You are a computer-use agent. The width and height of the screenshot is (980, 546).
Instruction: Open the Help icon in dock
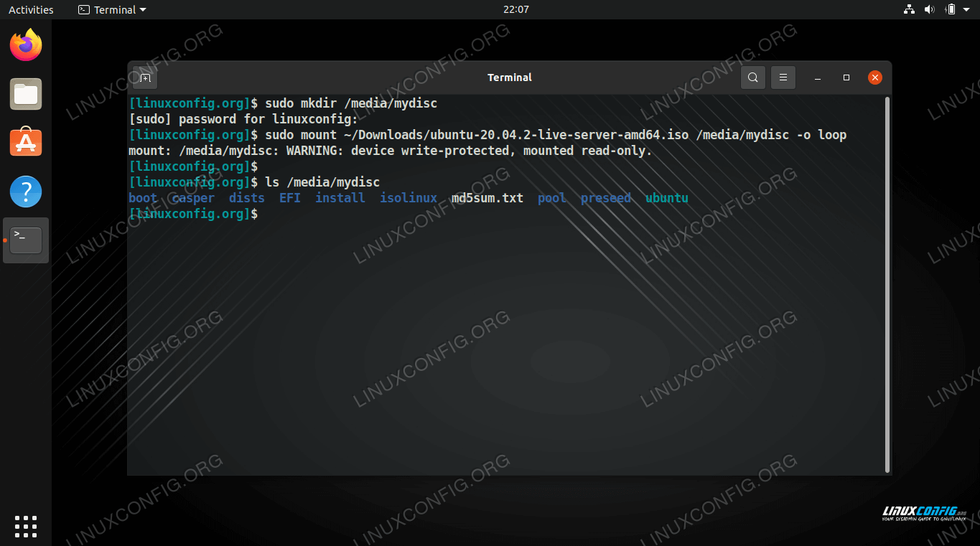[x=26, y=192]
